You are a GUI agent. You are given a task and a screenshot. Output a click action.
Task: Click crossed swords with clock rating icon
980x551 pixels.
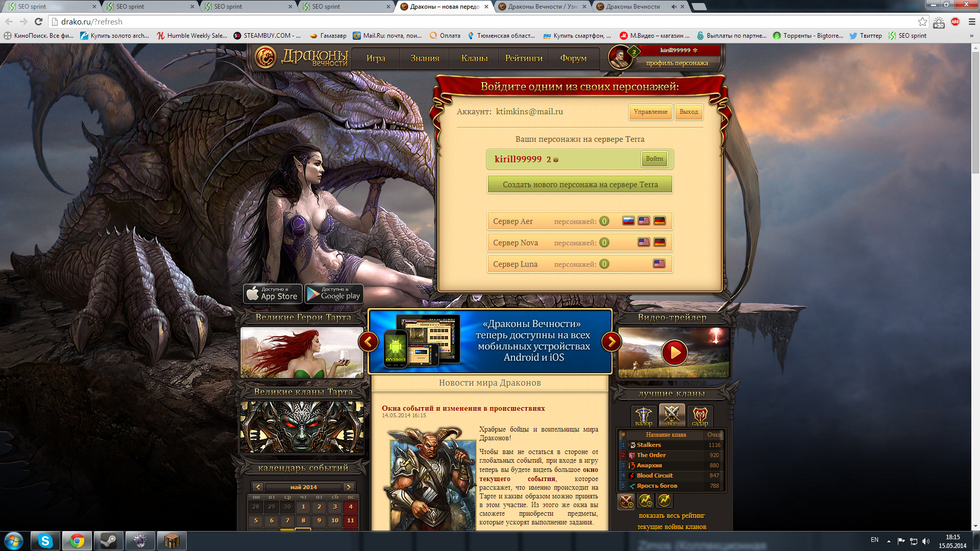coord(626,501)
